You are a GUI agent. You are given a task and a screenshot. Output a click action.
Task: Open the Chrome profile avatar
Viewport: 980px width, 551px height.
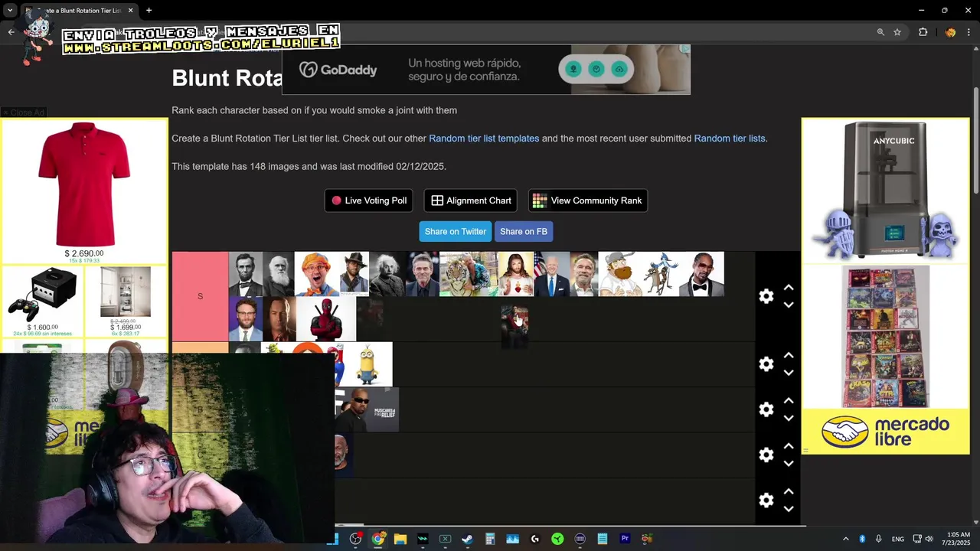(950, 32)
